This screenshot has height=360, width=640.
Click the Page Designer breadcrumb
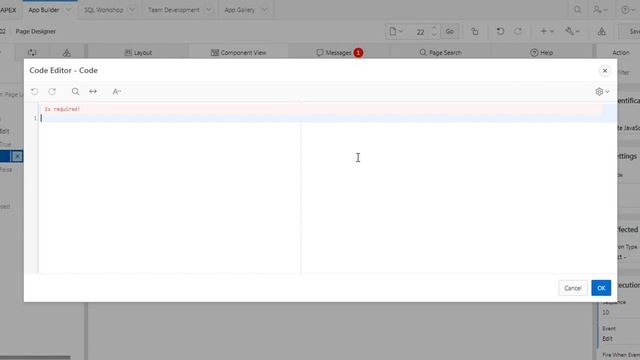[x=36, y=31]
